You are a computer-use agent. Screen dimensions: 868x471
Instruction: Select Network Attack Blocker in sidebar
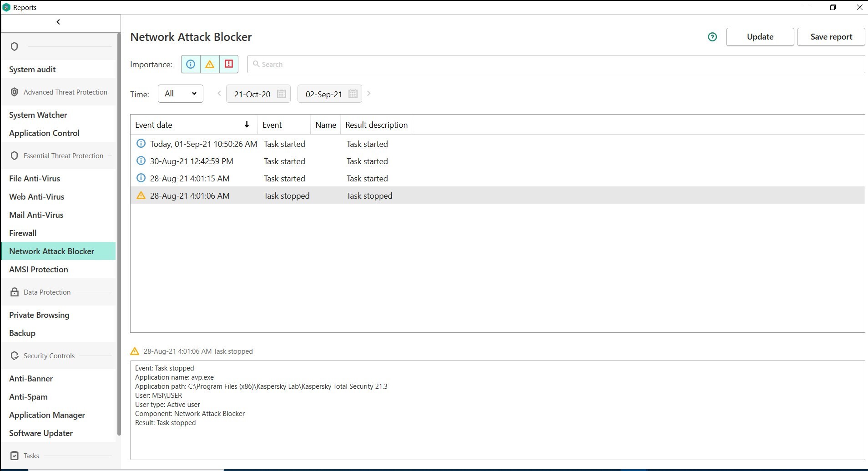[58, 251]
